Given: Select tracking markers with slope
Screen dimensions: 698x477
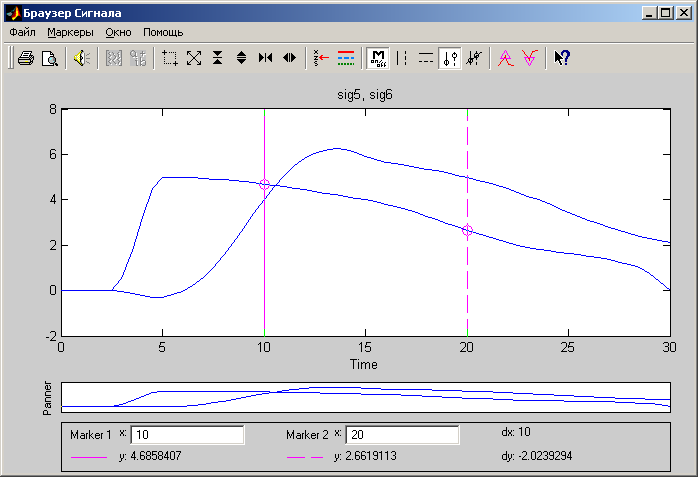Looking at the screenshot, I should [474, 58].
